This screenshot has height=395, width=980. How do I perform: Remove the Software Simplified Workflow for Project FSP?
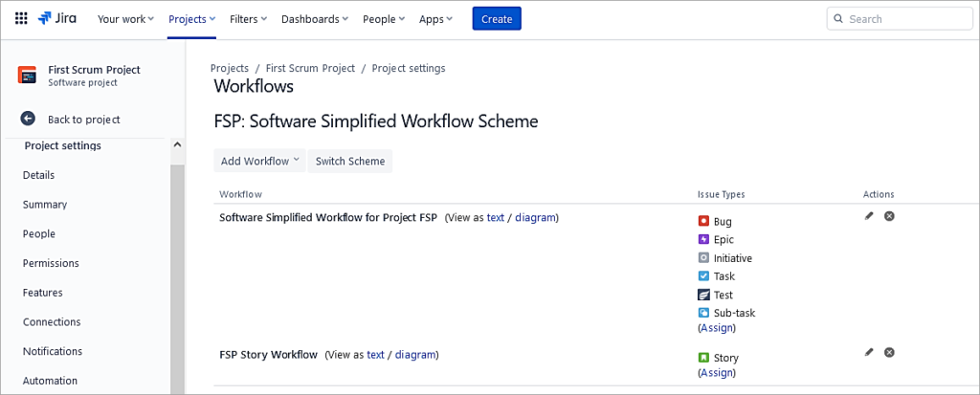click(x=889, y=216)
